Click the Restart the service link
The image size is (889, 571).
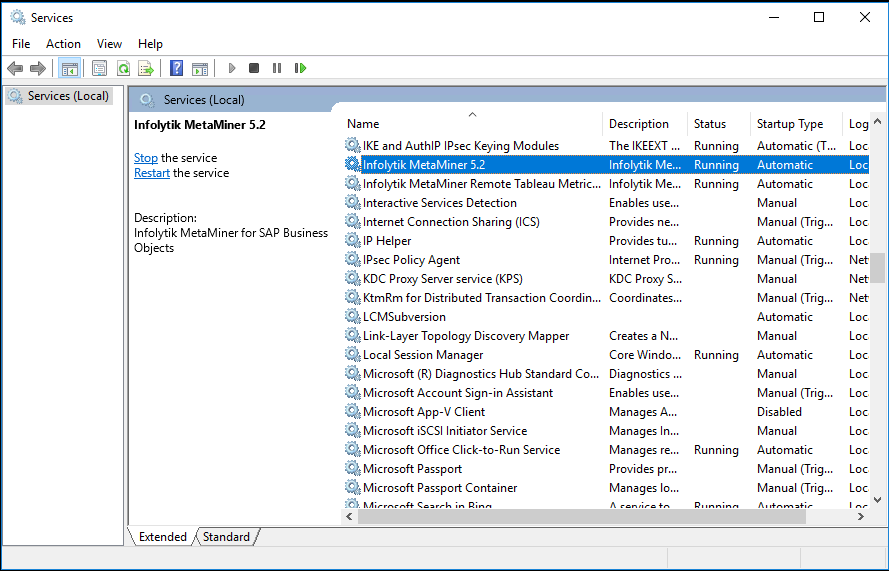pyautogui.click(x=151, y=173)
